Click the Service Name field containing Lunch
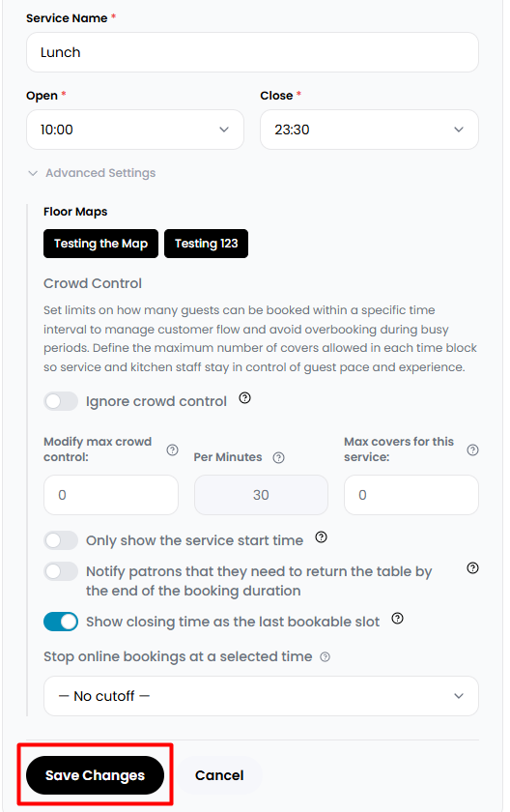510x812 pixels. click(x=252, y=52)
